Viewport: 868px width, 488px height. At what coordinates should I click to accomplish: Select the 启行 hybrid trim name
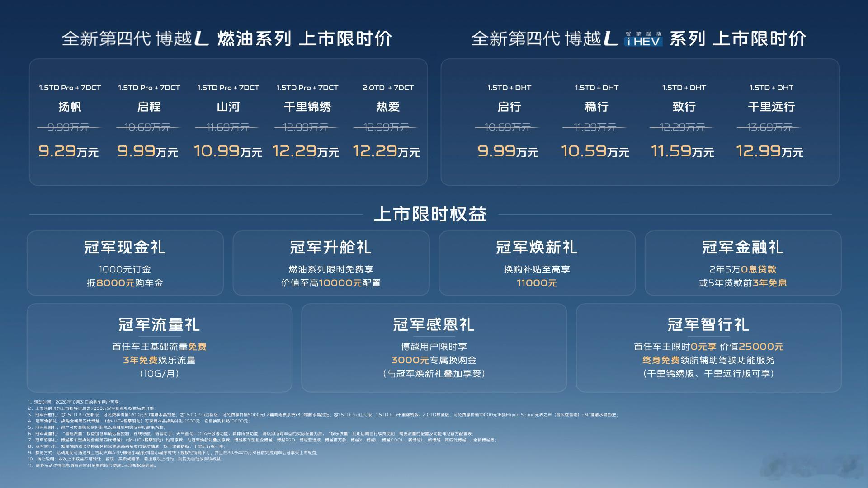[509, 107]
